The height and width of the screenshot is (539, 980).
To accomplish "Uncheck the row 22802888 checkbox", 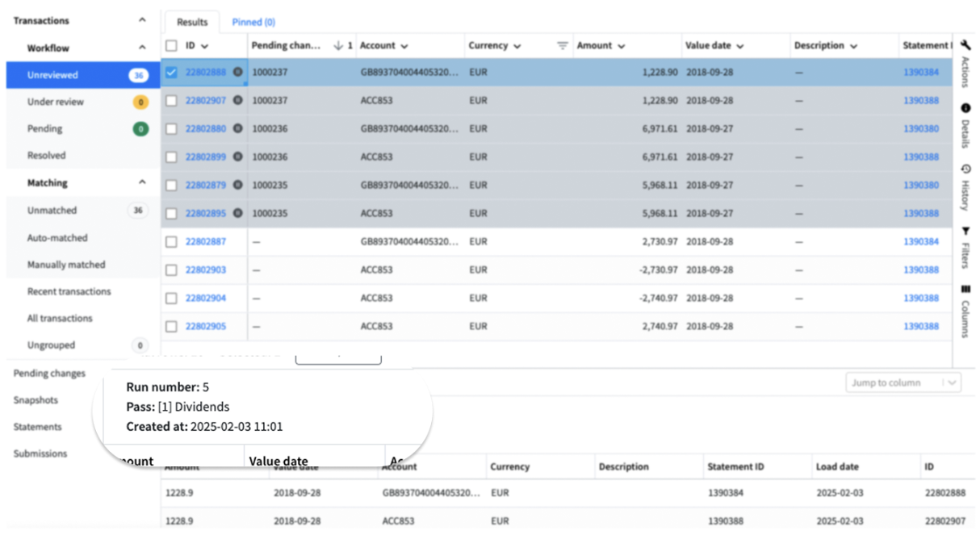I will click(x=171, y=72).
